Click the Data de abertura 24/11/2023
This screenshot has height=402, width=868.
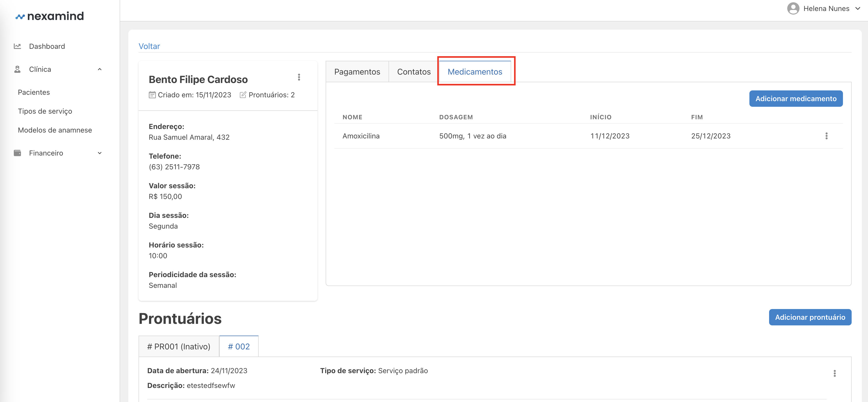click(x=197, y=371)
